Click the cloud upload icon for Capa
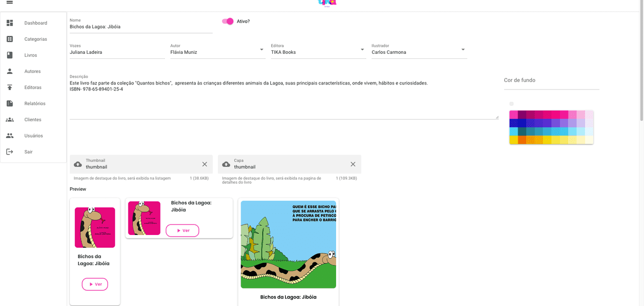Screen dimensions: 644x306 pos(226,164)
